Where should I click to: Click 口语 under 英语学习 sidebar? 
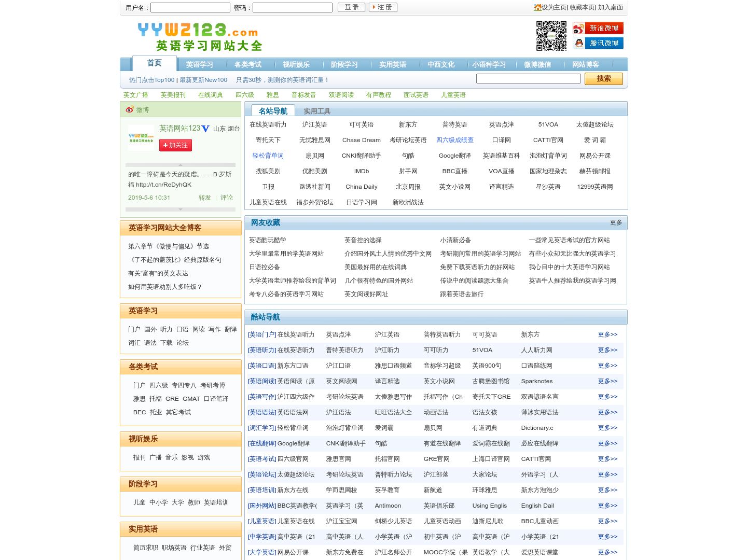(x=183, y=329)
